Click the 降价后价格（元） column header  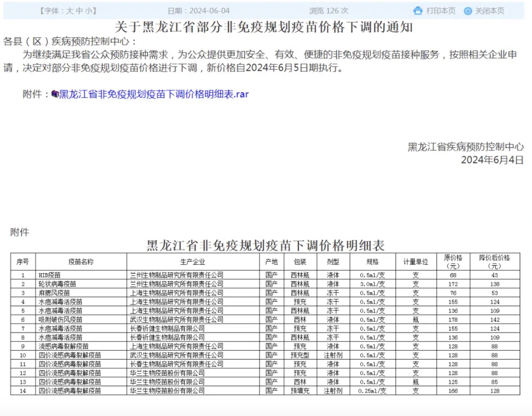(x=495, y=262)
